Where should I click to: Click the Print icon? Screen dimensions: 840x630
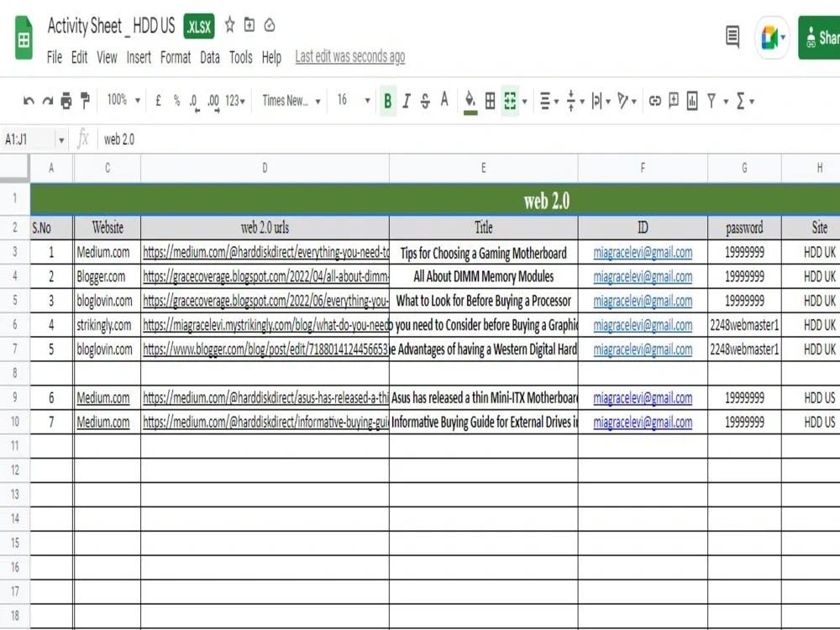point(66,101)
